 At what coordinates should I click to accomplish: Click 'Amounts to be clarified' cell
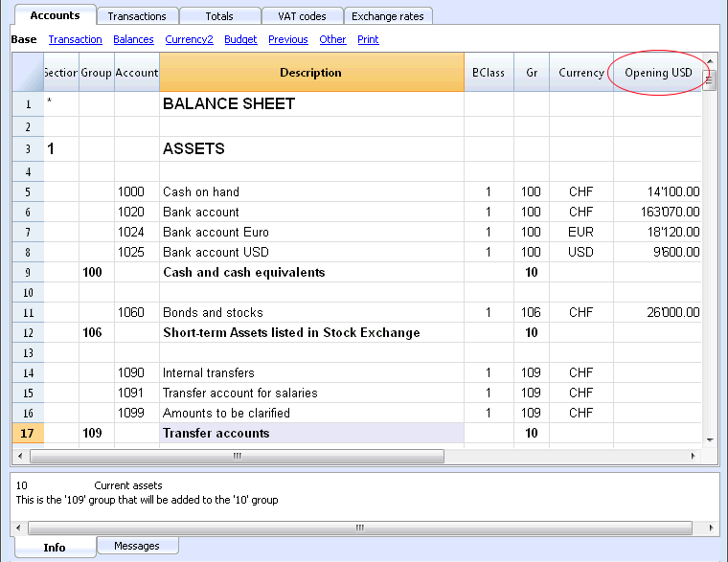(311, 413)
